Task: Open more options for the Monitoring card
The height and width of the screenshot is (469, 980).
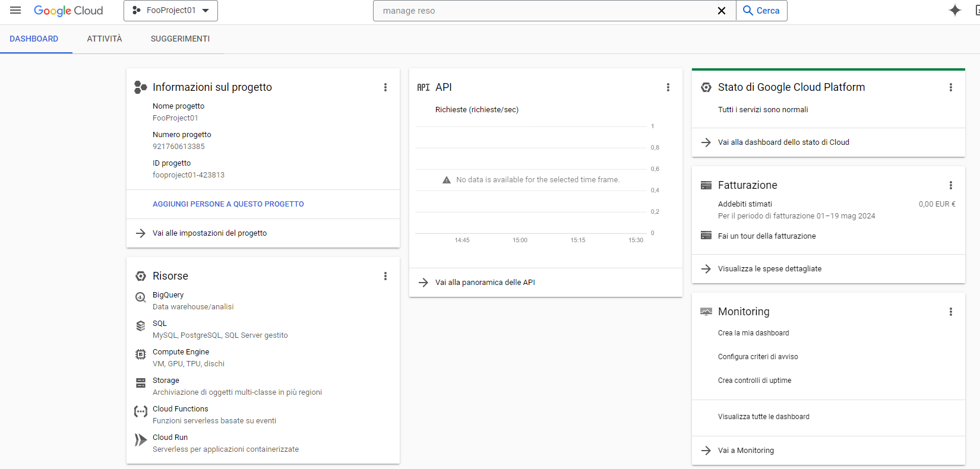Action: [951, 312]
